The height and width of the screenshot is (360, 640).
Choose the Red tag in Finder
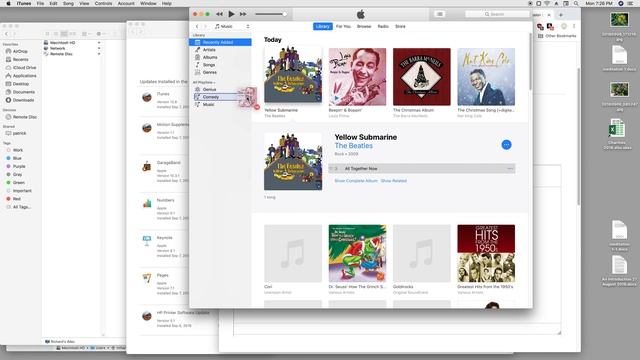click(x=16, y=199)
